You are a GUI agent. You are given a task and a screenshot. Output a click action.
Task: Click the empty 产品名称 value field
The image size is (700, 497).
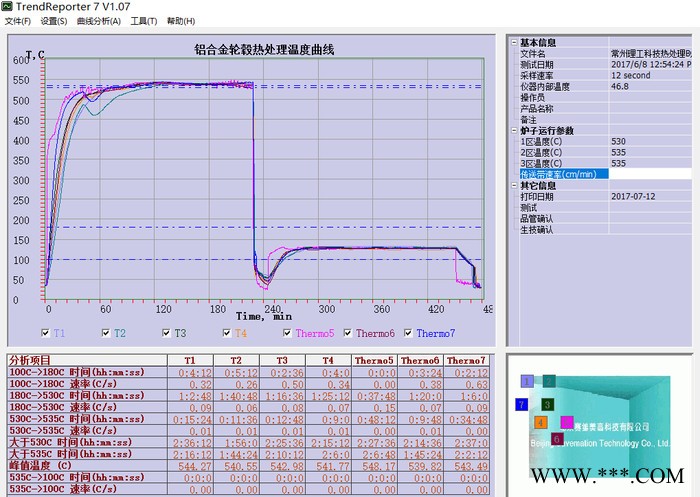(x=650, y=109)
